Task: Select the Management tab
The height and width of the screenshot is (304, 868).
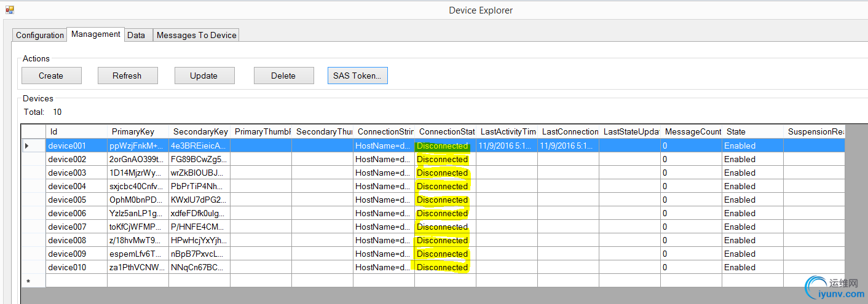Action: click(x=95, y=34)
